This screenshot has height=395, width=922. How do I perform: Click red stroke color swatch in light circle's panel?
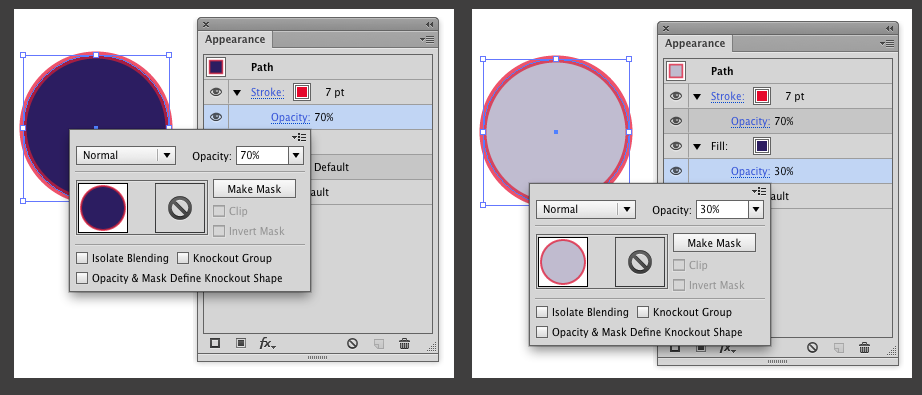(762, 96)
